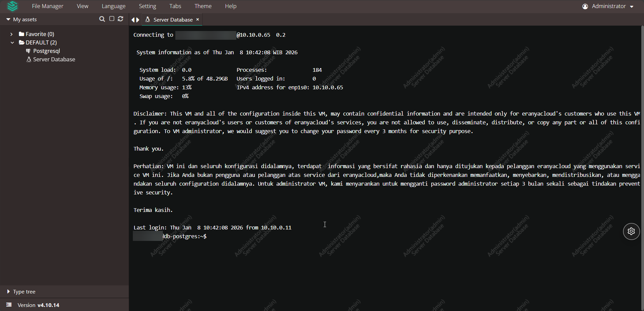Viewport: 644px width, 311px height.
Task: Click the terminal settings gear button
Action: (x=631, y=231)
